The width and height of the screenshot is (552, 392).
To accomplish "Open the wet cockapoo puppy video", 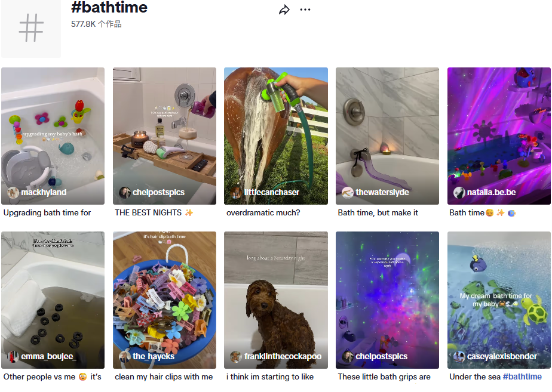I will point(276,292).
